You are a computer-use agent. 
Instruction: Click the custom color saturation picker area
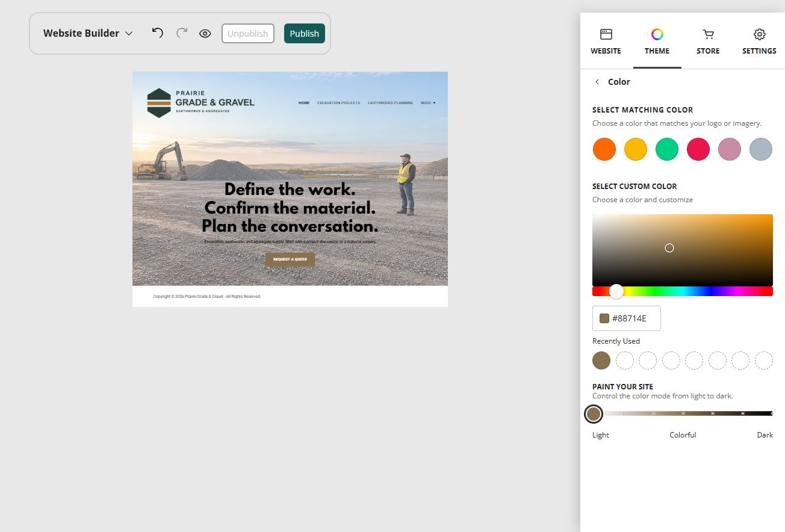click(x=683, y=250)
